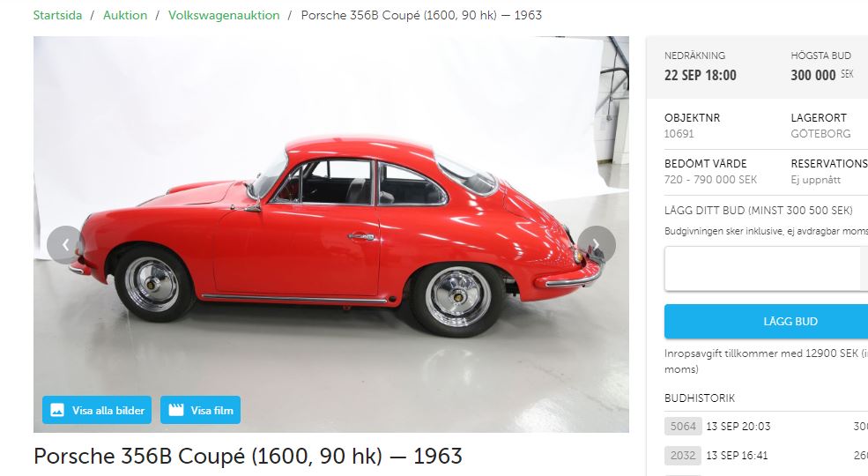Viewport: 868px width, 476px height.
Task: Click the image icon in Visa alla bilder
Action: pos(57,410)
